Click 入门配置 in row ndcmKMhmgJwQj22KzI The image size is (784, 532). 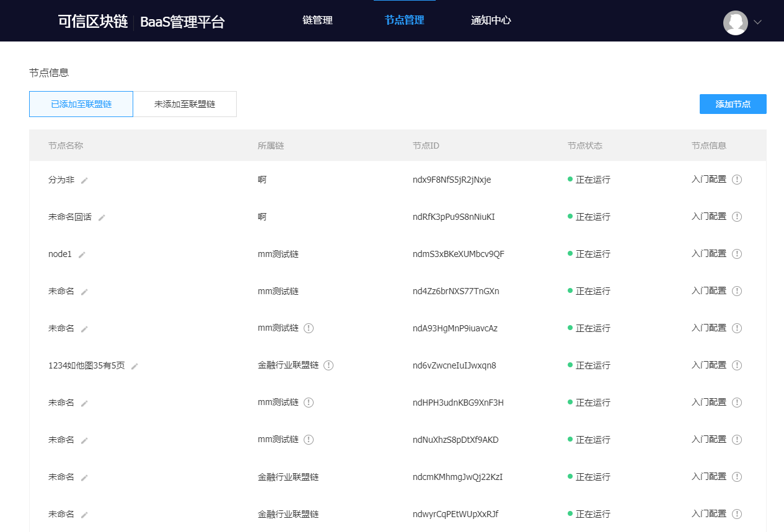[708, 477]
